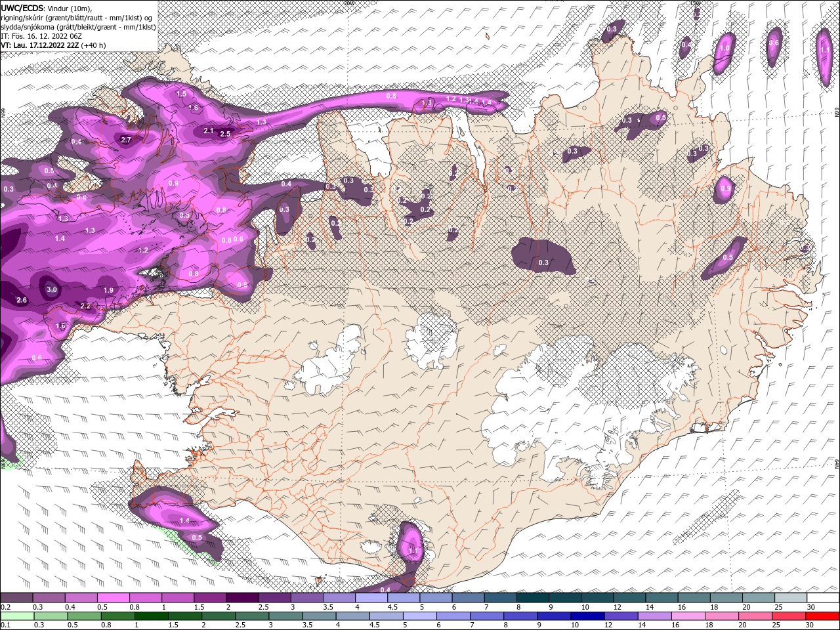Pick the lavender snow swatch between 4 and 4.5
Image resolution: width=840 pixels, height=630 pixels.
click(x=371, y=598)
